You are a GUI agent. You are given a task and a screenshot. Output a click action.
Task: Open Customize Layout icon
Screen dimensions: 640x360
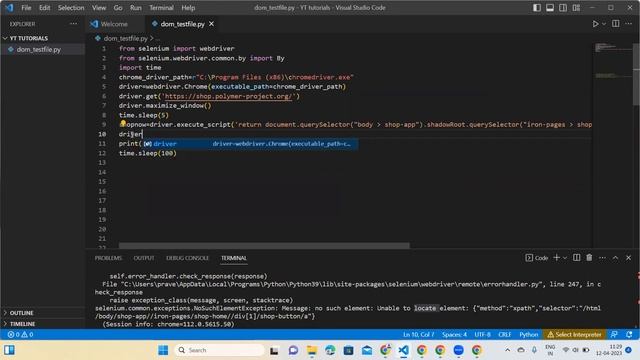(x=576, y=8)
